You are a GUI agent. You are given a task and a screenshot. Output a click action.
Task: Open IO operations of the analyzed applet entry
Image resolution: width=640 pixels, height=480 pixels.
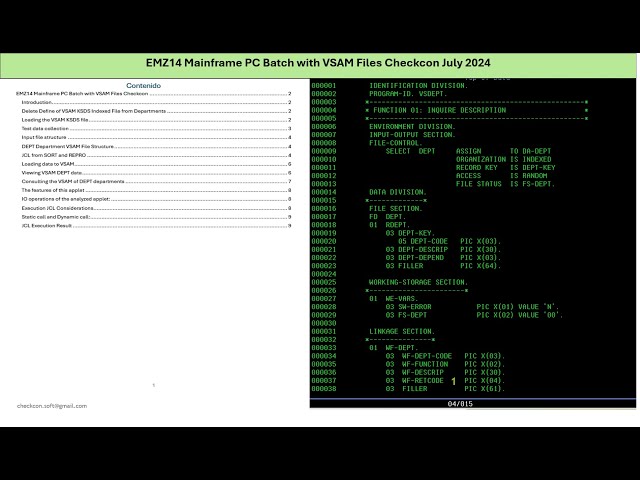[x=156, y=199]
